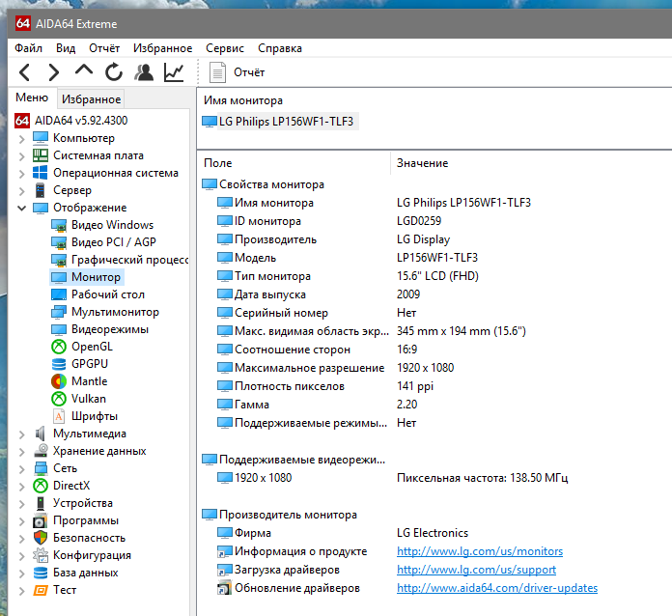Click the Сеть network icon
Viewport: 672px width, 616px height.
(x=41, y=468)
